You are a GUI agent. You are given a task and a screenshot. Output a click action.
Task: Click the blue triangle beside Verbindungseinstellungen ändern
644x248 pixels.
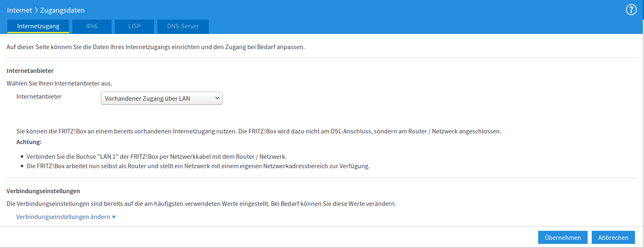[x=114, y=217]
